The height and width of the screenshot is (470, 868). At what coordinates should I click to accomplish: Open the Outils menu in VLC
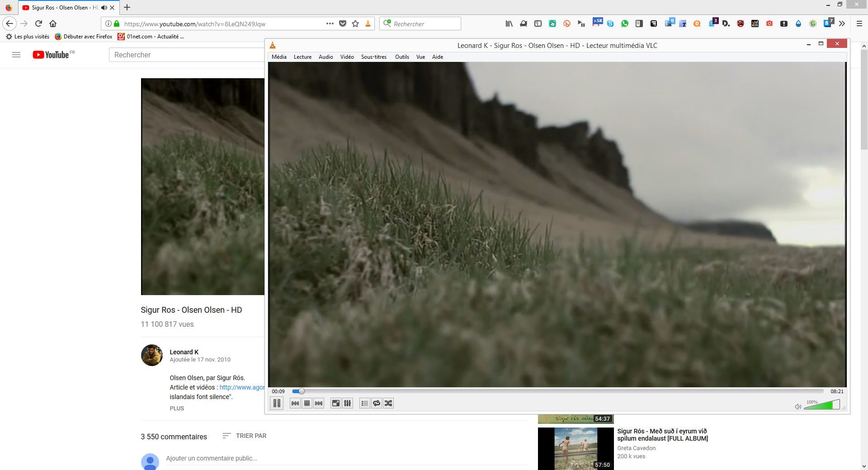(402, 57)
